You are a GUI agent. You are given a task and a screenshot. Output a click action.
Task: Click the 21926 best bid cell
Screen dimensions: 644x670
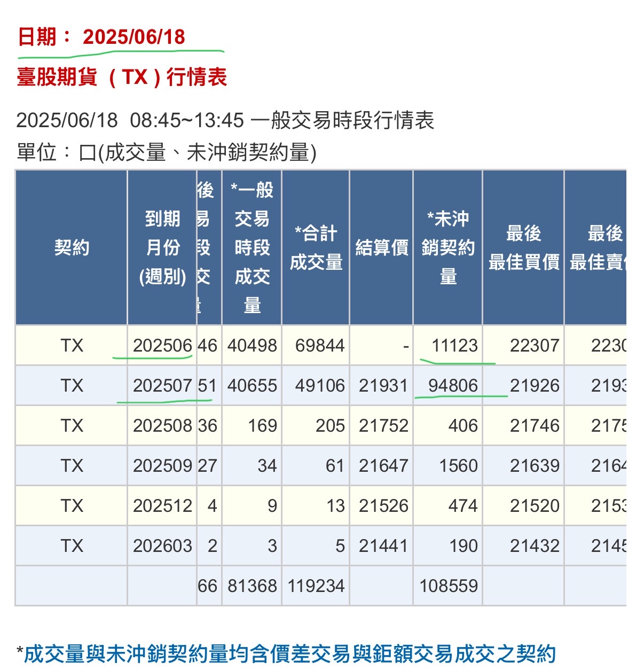coord(523,386)
